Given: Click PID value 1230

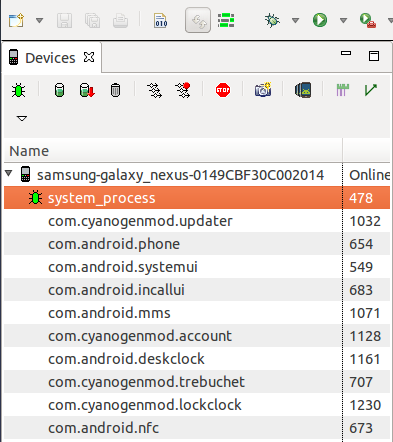Looking at the screenshot, I should (x=365, y=405).
